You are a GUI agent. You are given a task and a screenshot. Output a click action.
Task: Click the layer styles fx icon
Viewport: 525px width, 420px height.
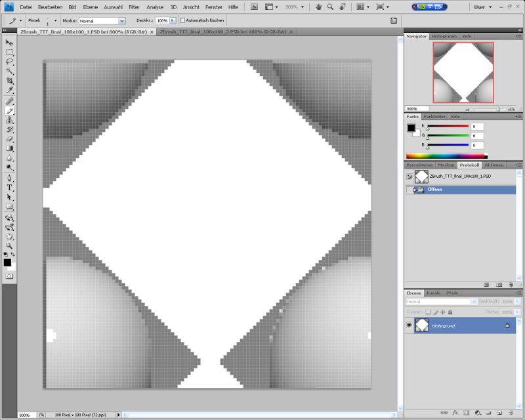454,412
